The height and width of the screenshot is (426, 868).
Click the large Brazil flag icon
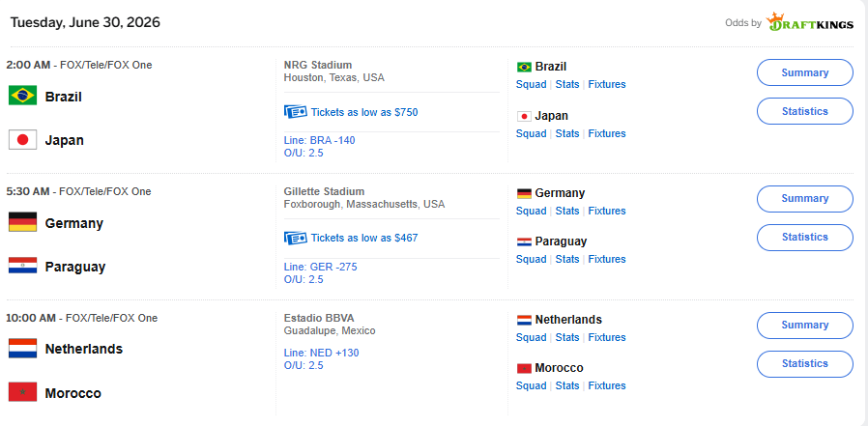point(22,96)
